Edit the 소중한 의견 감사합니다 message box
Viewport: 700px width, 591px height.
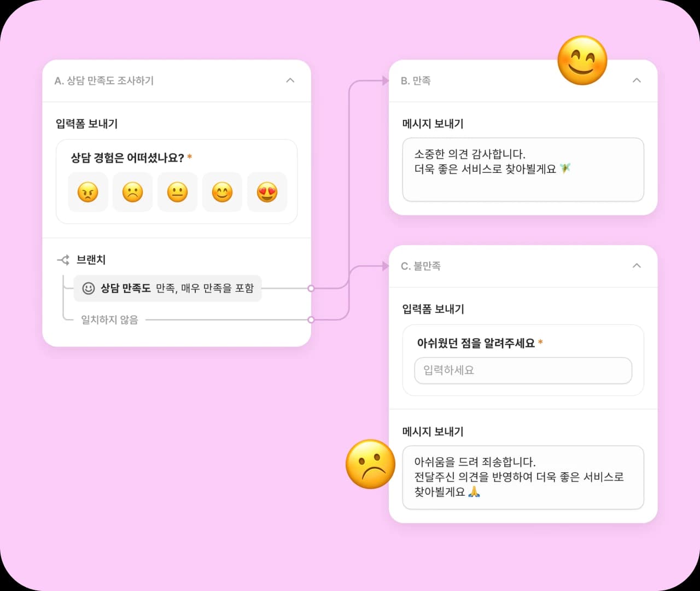523,170
